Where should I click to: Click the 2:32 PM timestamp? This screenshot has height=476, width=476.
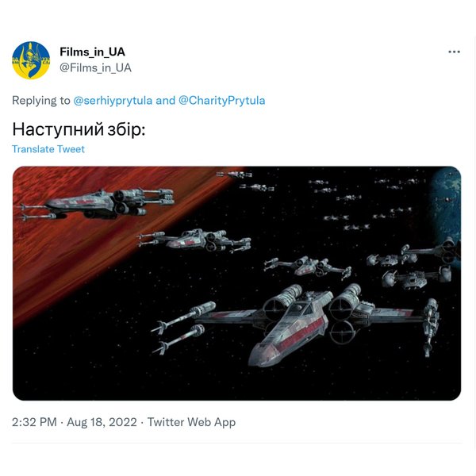tap(34, 422)
